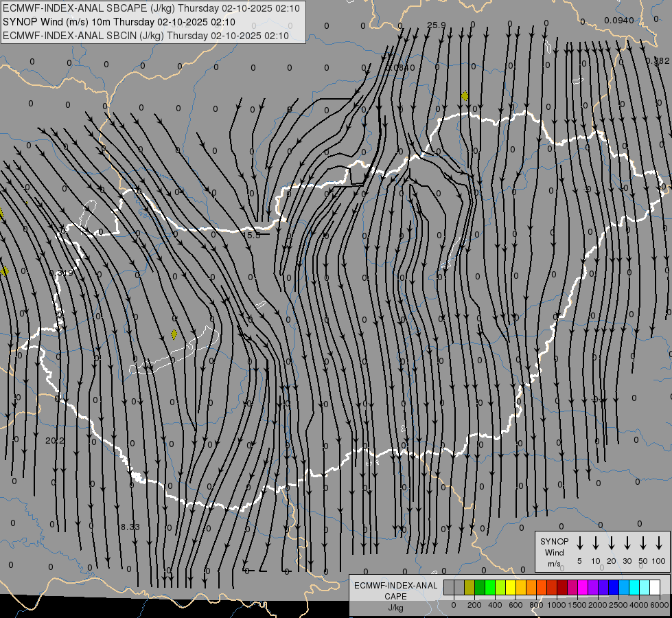Click the 20.2 value on the map
Image resolution: width=672 pixels, height=618 pixels.
pyautogui.click(x=54, y=440)
